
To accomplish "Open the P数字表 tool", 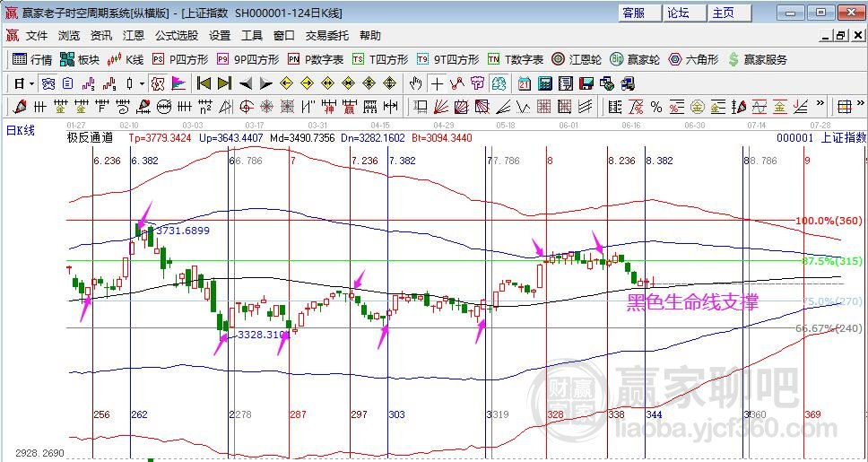I will point(316,59).
